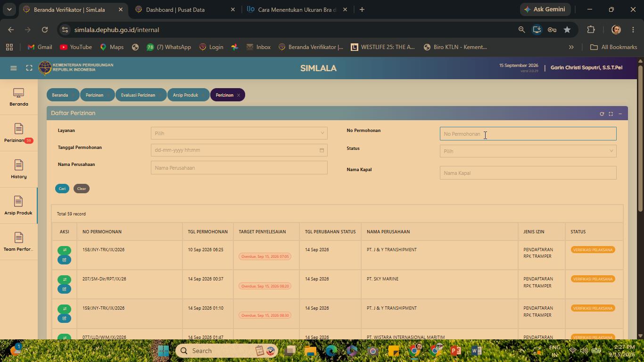
Task: Focus the Nama Perusahaan input field
Action: tap(239, 168)
